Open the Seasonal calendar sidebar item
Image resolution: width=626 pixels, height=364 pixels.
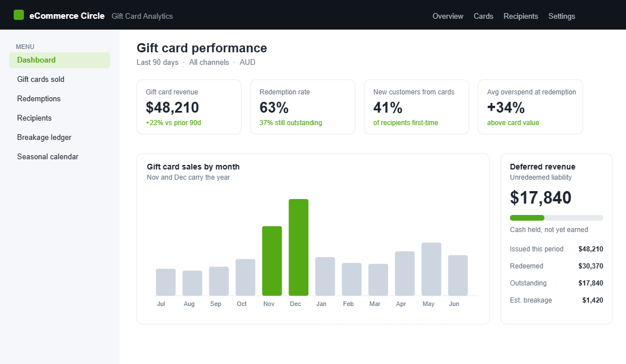click(x=60, y=157)
